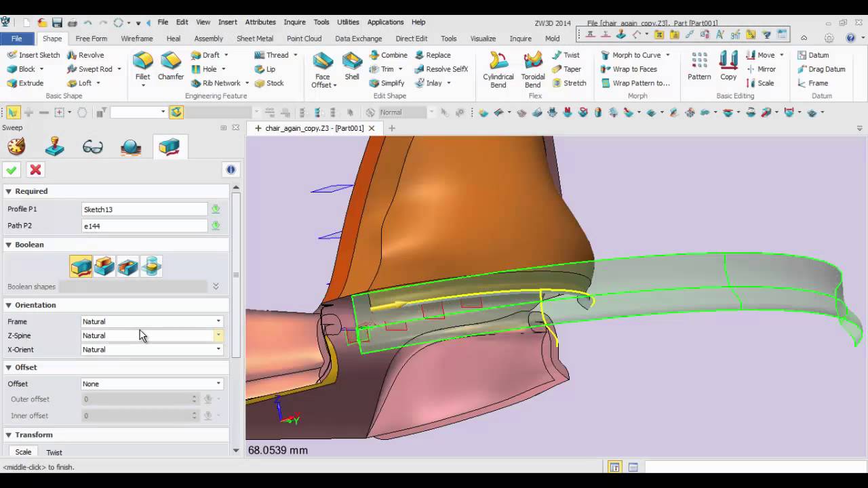Select the second Boolean add option

(x=104, y=266)
